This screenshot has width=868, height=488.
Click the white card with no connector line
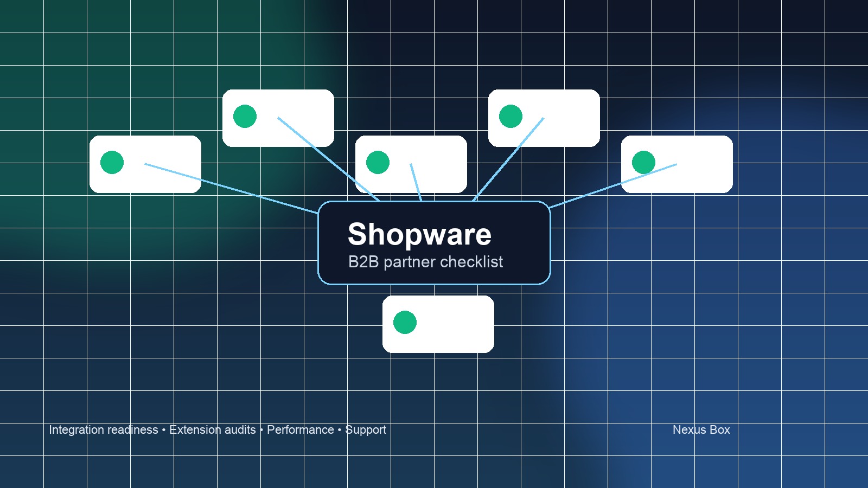(438, 324)
